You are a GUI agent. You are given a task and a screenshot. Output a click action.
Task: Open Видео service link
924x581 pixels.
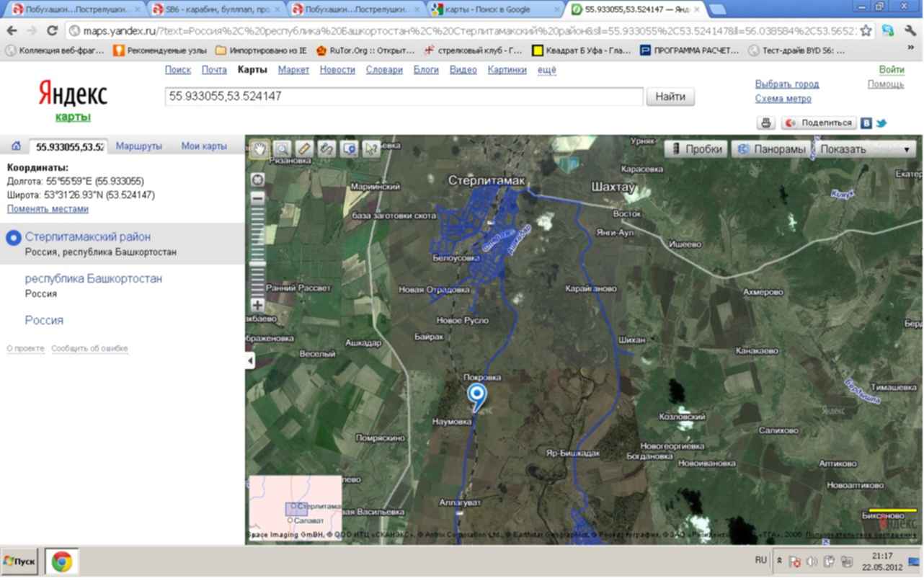[463, 70]
